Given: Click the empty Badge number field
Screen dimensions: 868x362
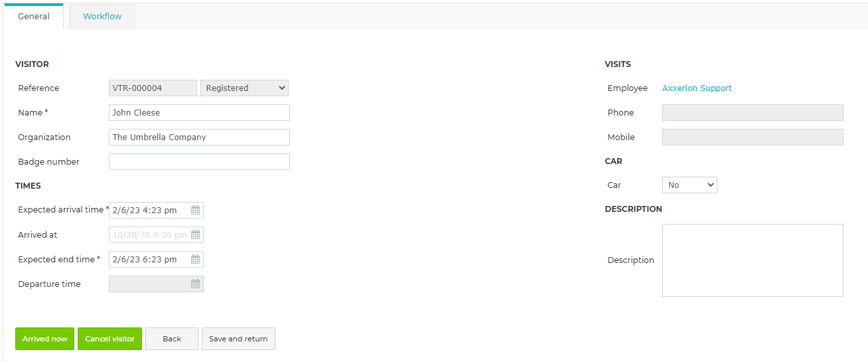Looking at the screenshot, I should [x=199, y=161].
